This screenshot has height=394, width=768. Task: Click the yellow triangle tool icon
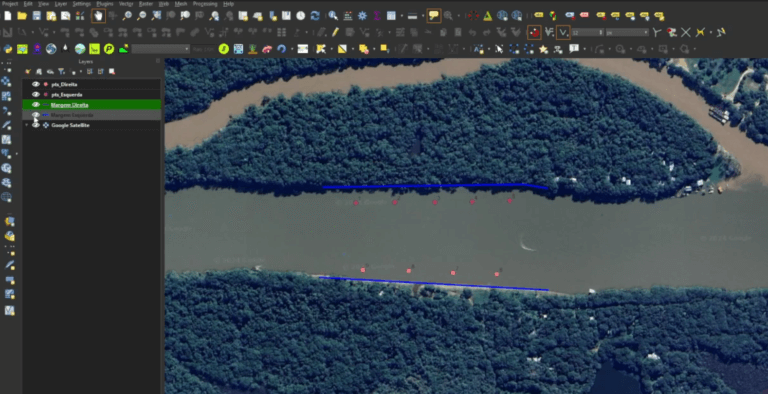point(488,16)
